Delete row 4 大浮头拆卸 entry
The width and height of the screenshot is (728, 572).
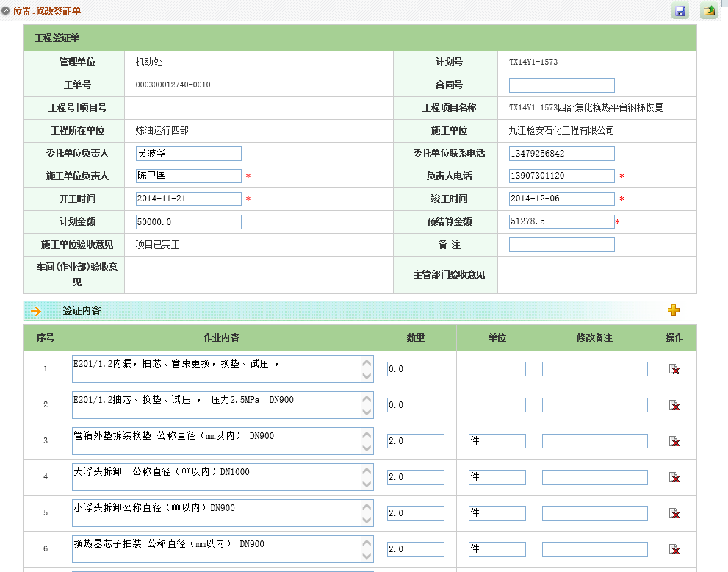(674, 477)
